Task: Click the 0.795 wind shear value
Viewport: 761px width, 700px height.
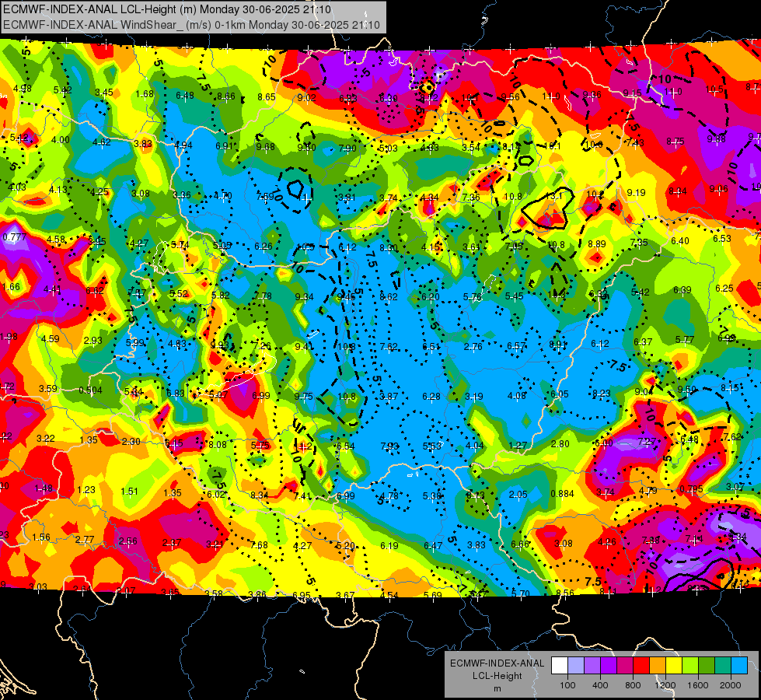Action: 691,488
